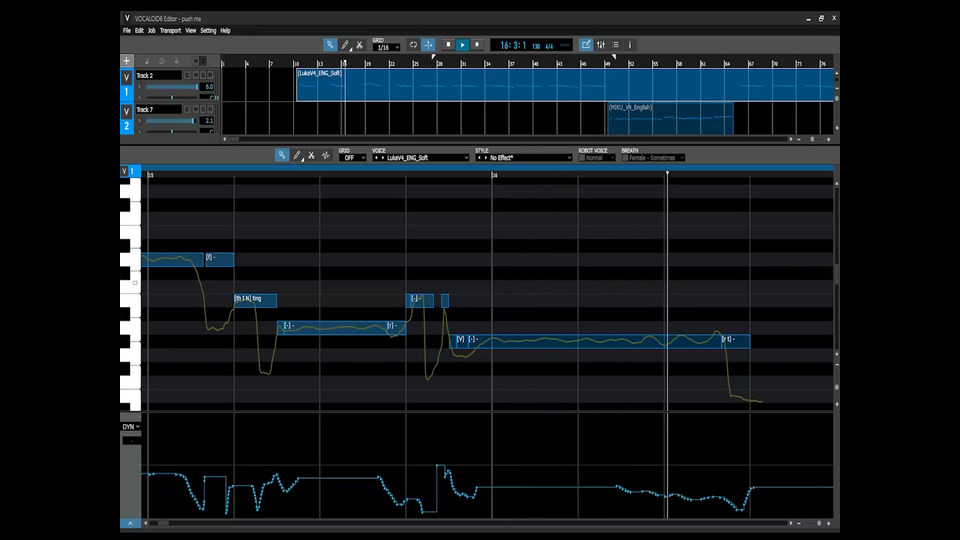This screenshot has width=960, height=540.
Task: Click the time signature circle icon above tracks
Action: pyautogui.click(x=162, y=61)
